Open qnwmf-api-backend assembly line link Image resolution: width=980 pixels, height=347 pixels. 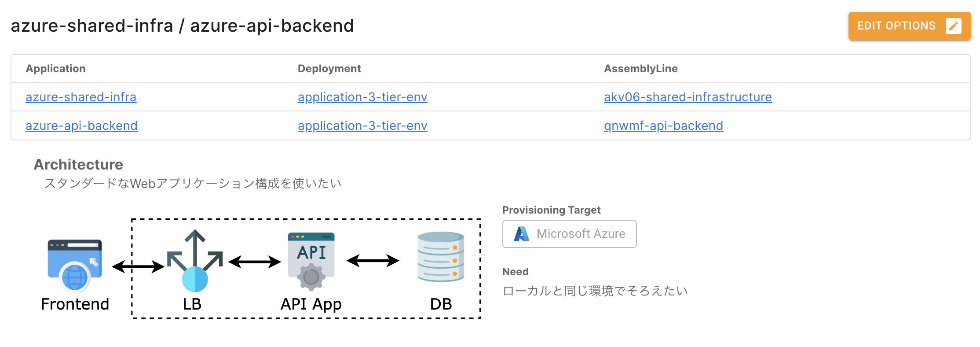coord(663,126)
